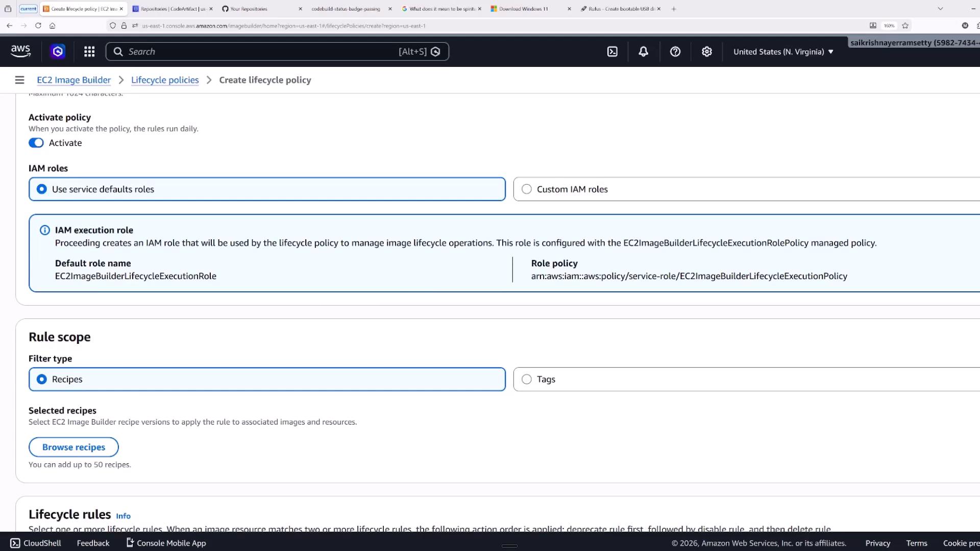
Task: Open the AWS services grid menu
Action: coord(89,52)
